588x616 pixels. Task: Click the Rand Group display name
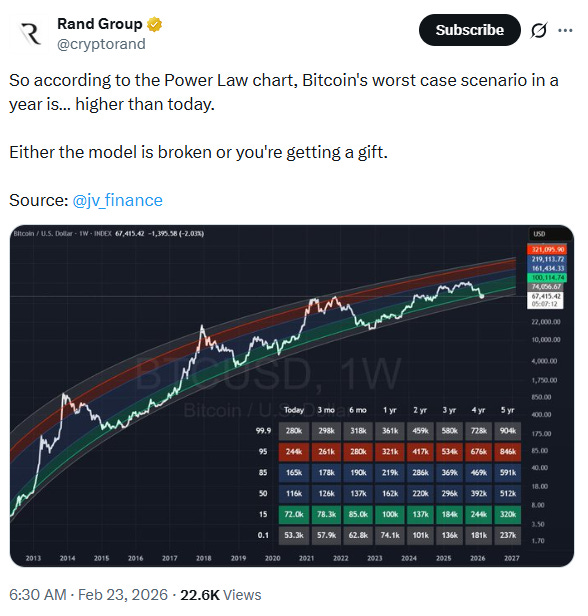[100, 24]
